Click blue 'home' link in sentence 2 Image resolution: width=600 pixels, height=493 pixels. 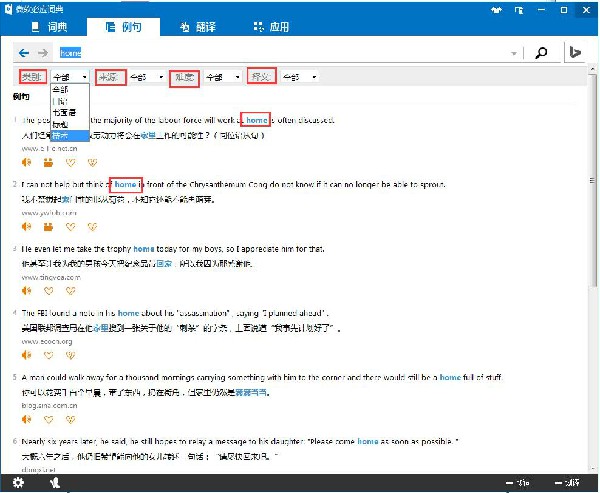tap(125, 184)
